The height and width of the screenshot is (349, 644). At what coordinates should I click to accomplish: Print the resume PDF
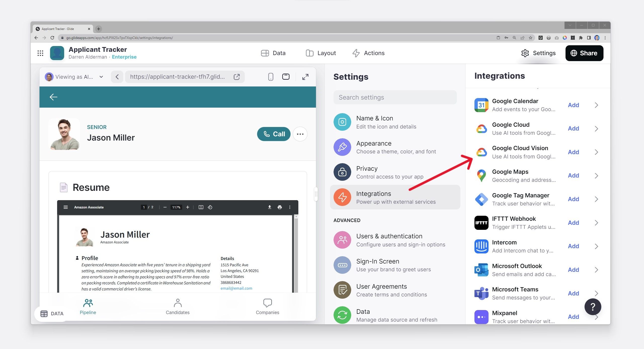pos(279,207)
